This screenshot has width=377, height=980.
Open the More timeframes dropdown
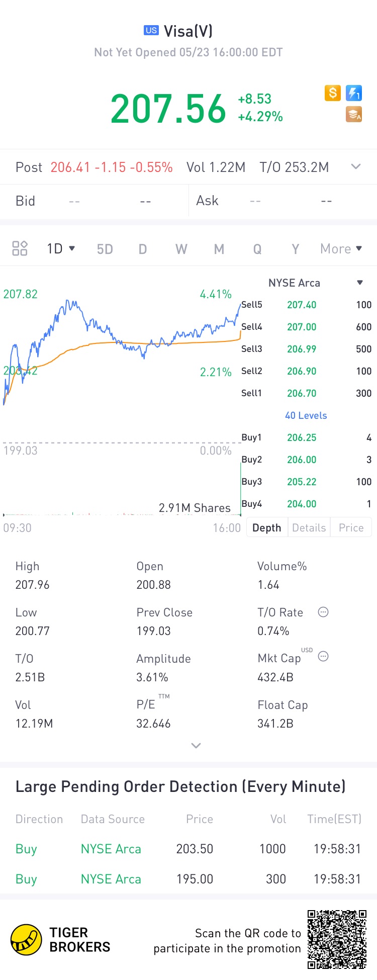(x=341, y=248)
